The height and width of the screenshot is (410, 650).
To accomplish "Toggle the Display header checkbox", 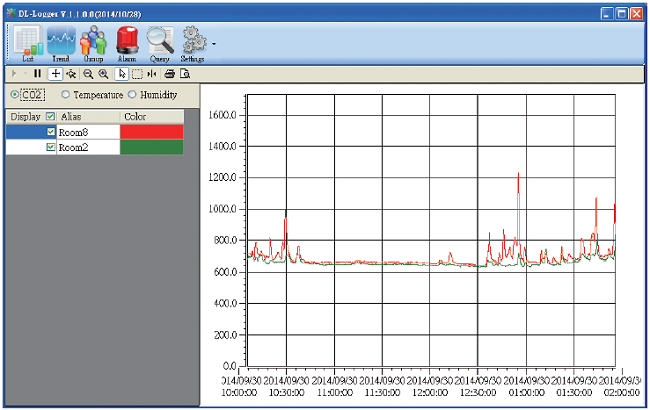I will (51, 117).
